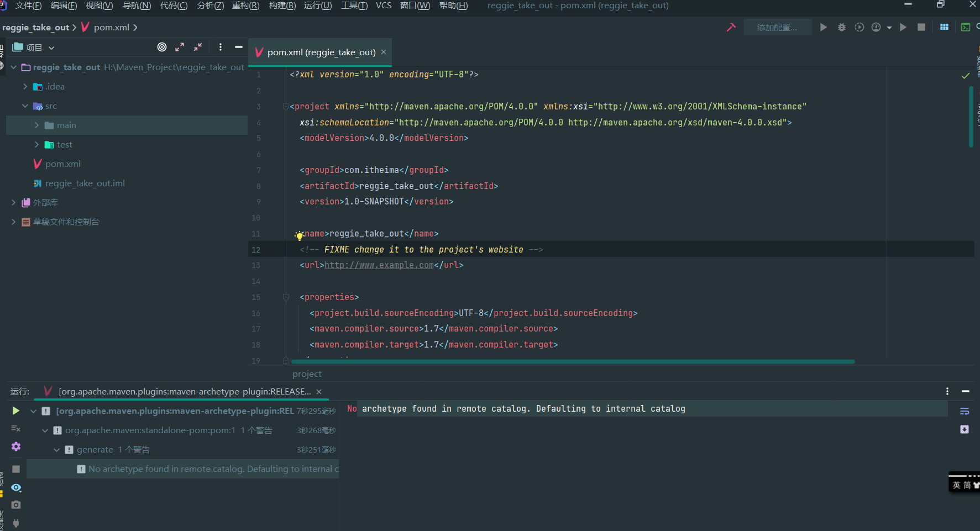Close the pom.xml editor tab
980x531 pixels.
pyautogui.click(x=384, y=51)
